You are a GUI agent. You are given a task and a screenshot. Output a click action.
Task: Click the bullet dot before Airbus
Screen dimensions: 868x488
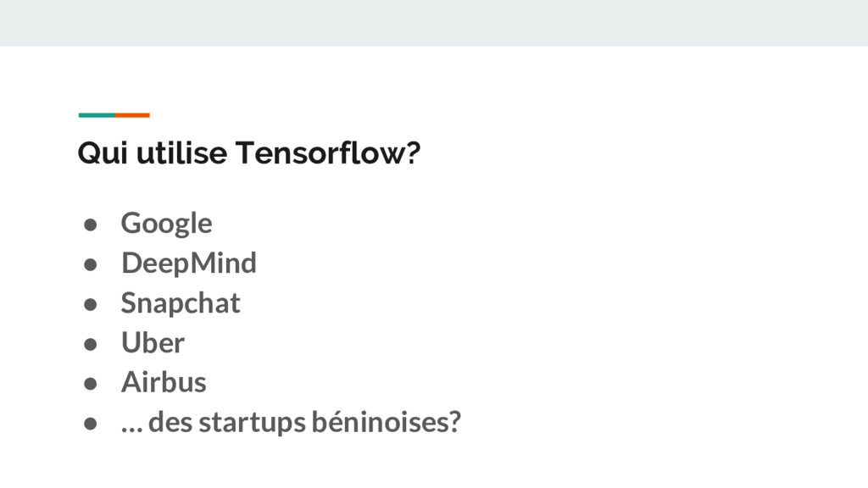pos(87,384)
